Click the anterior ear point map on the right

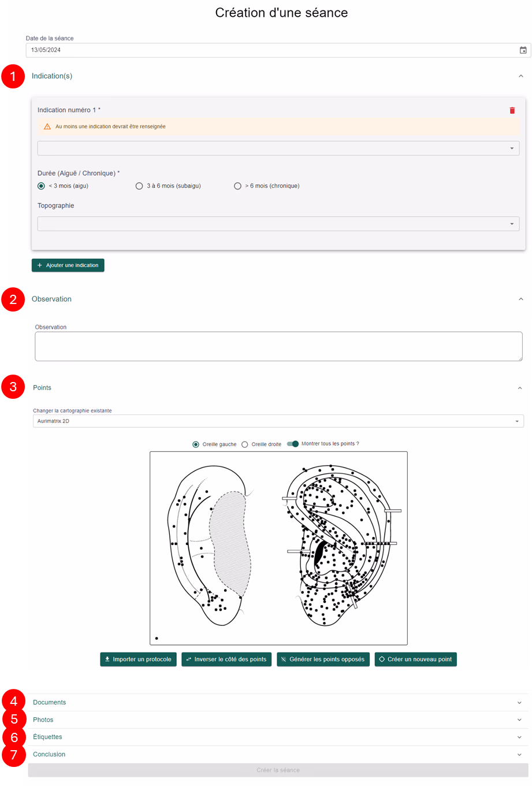341,545
